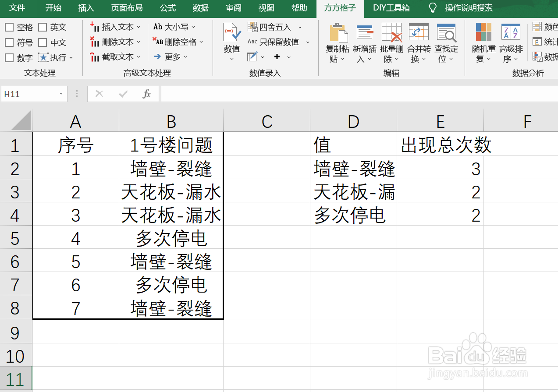Click cell D1 labeled 值
This screenshot has height=392, width=558.
tap(354, 145)
